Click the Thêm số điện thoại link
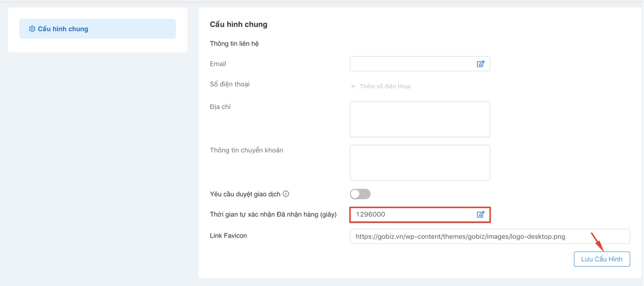The image size is (644, 286). (385, 87)
